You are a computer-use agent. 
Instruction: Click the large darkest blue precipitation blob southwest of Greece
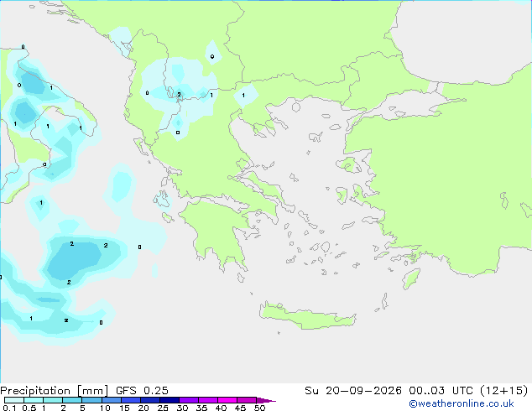click(x=74, y=259)
